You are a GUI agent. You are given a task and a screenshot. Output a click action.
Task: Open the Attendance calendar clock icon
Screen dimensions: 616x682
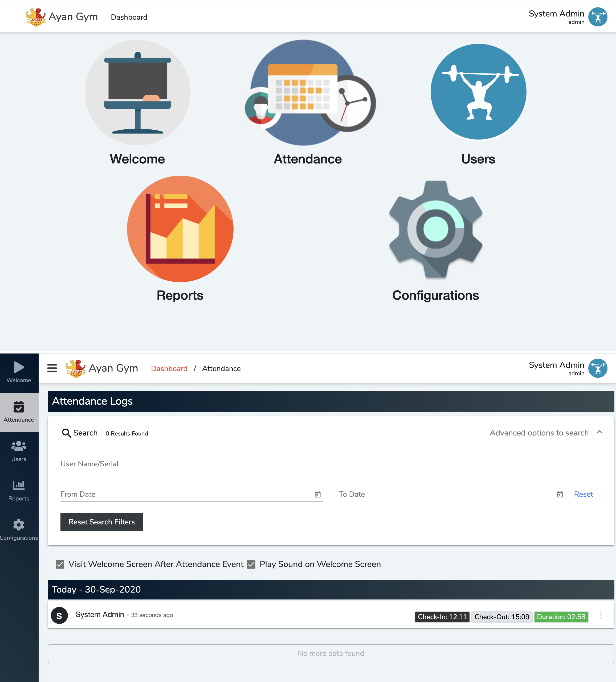click(x=310, y=92)
